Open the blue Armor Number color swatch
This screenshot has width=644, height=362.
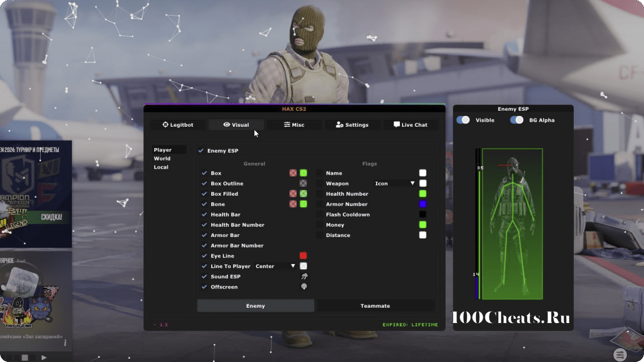(x=423, y=204)
